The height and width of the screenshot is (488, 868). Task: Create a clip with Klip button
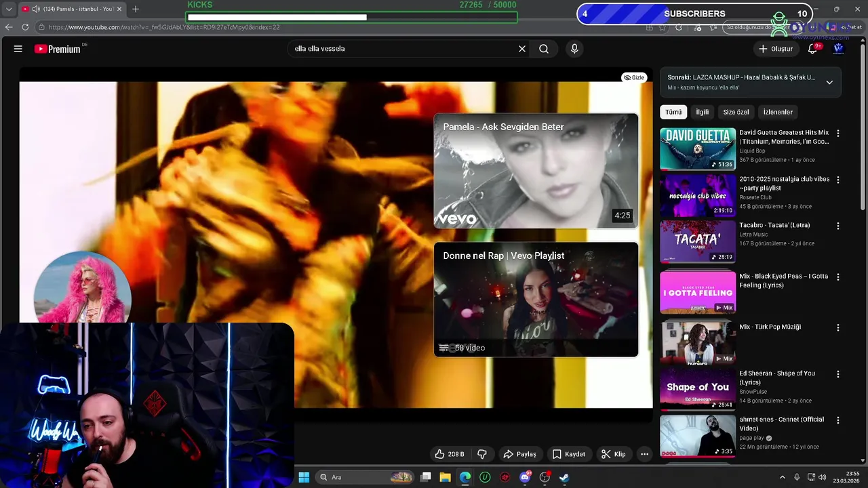coord(613,454)
